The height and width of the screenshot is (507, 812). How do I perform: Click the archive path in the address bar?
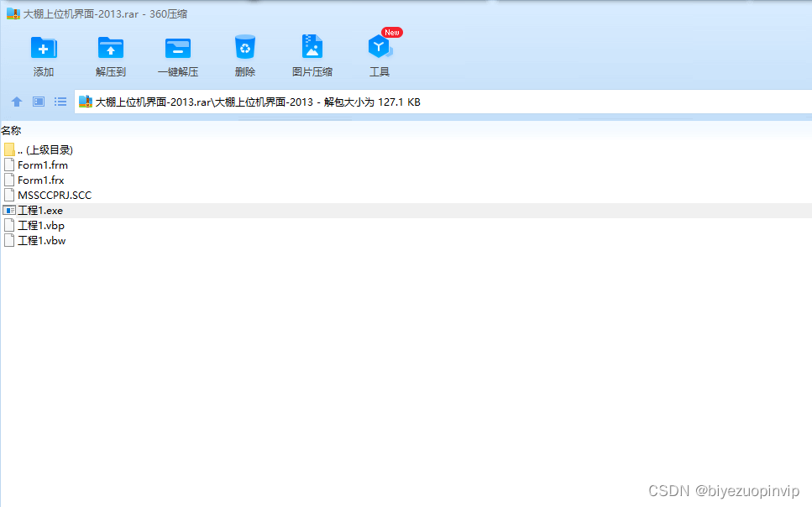(252, 102)
